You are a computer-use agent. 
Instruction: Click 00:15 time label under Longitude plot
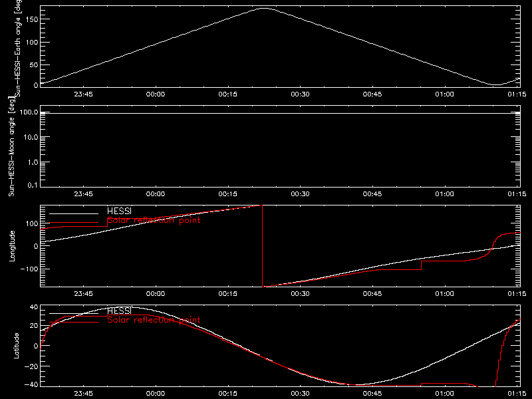click(x=227, y=294)
